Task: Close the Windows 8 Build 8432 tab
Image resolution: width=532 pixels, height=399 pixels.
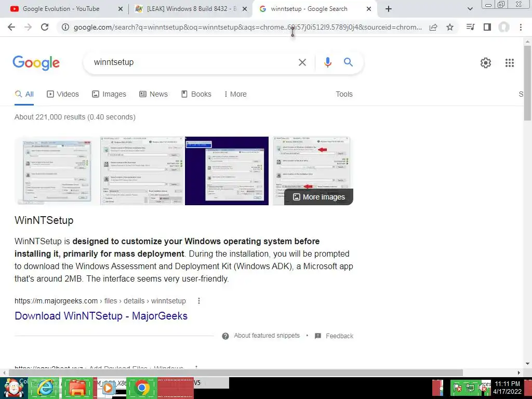Action: (x=244, y=9)
